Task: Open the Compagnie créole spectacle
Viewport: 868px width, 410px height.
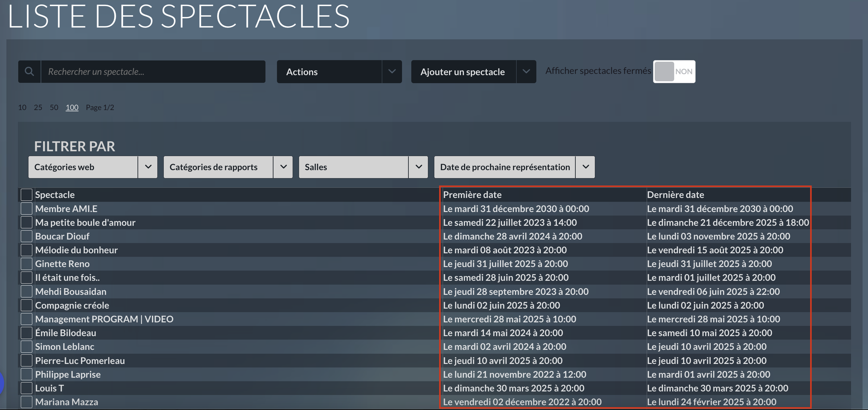Action: tap(72, 305)
